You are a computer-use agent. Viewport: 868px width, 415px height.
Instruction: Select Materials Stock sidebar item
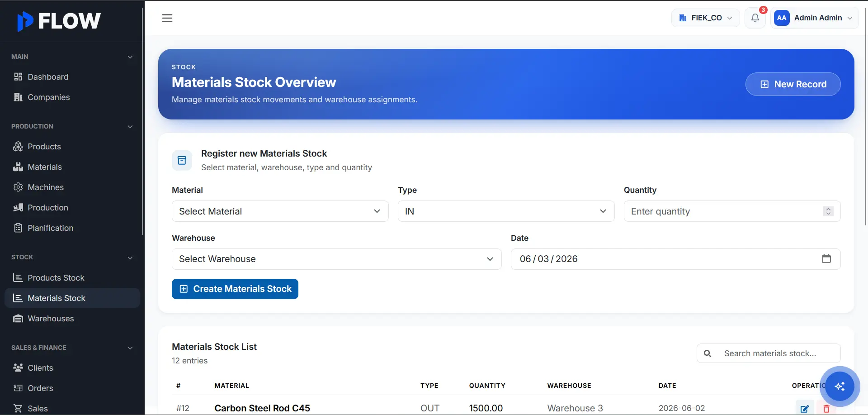(72, 298)
